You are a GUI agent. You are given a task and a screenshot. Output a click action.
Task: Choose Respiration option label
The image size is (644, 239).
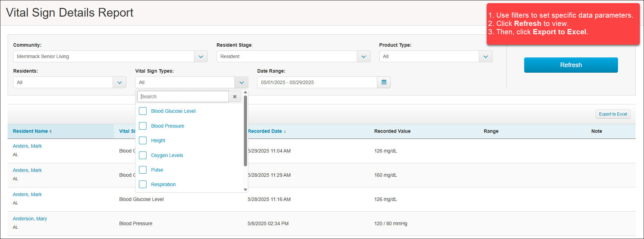(x=163, y=184)
